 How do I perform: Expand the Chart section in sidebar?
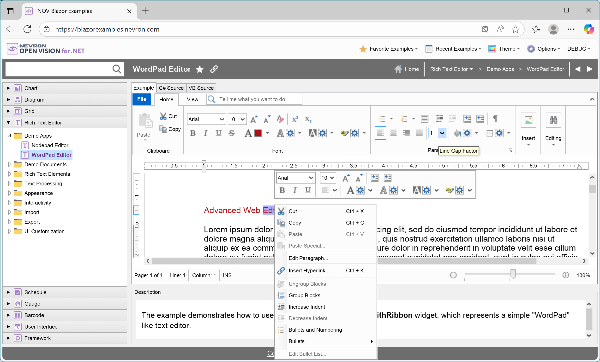[8, 88]
